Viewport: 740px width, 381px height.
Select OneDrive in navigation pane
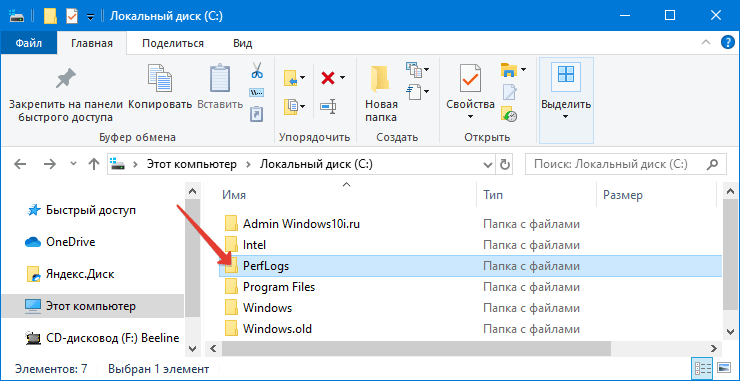71,242
